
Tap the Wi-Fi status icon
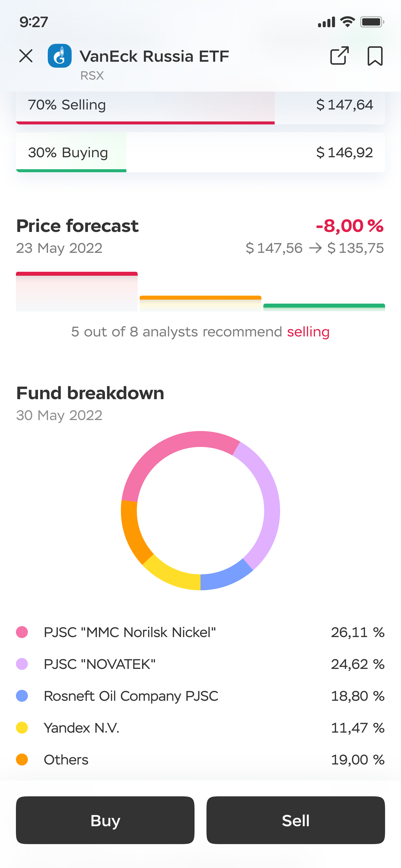348,22
